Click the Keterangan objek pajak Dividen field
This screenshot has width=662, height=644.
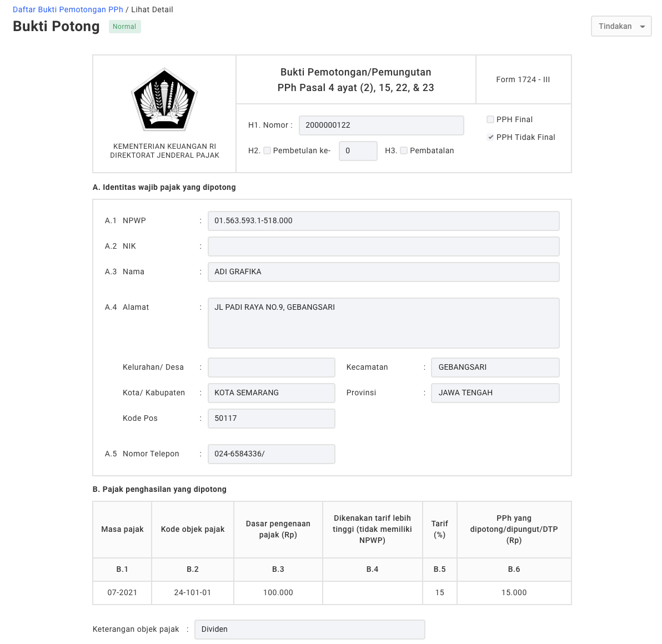[309, 629]
